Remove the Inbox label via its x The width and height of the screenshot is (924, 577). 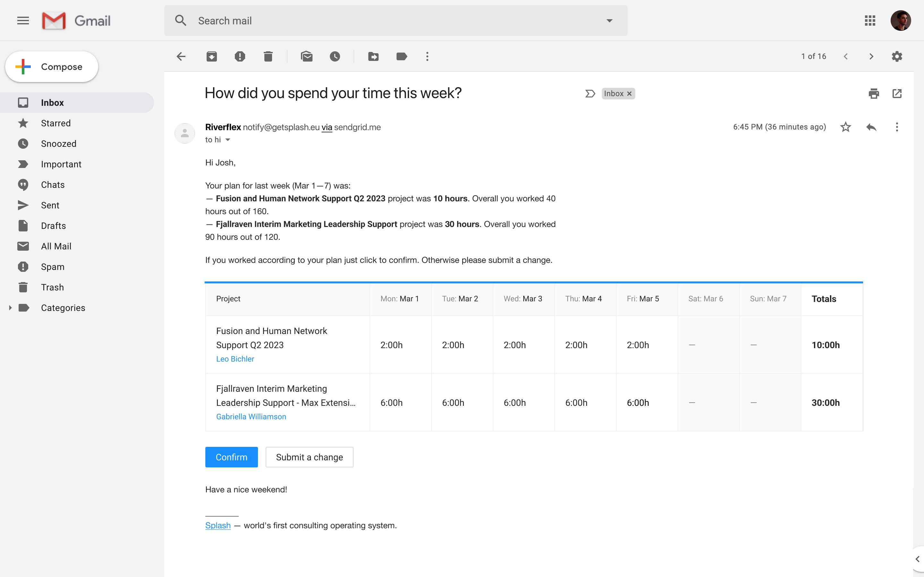click(x=629, y=94)
